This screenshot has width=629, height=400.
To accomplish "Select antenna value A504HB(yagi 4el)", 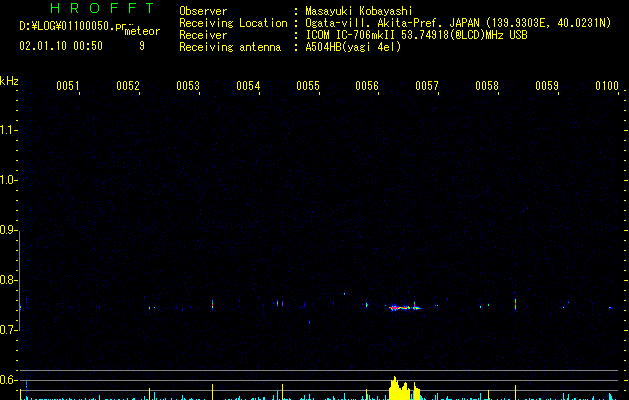I will (353, 47).
